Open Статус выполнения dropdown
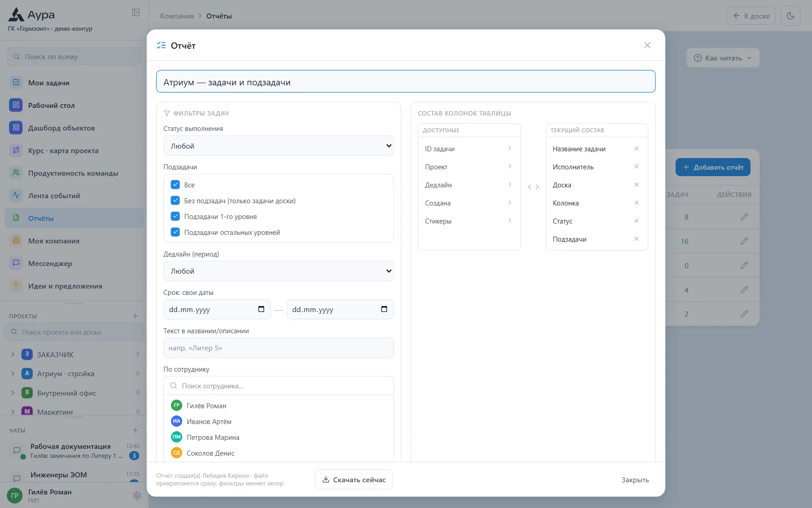Image resolution: width=812 pixels, height=508 pixels. [x=278, y=146]
